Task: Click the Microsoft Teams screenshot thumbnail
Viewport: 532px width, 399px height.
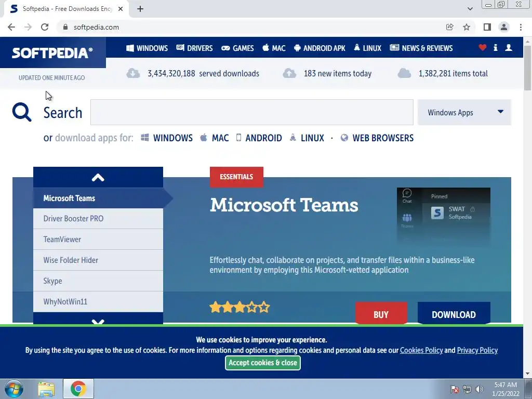Action: [444, 216]
